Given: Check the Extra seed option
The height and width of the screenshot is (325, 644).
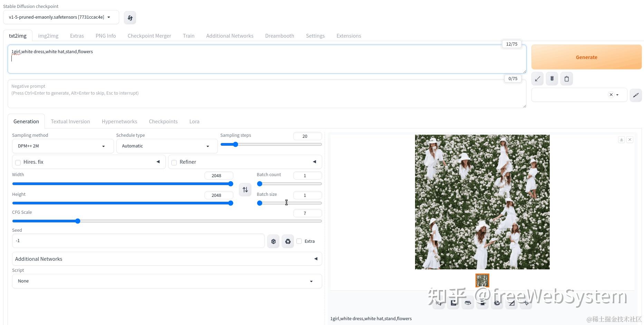Looking at the screenshot, I should pyautogui.click(x=299, y=241).
